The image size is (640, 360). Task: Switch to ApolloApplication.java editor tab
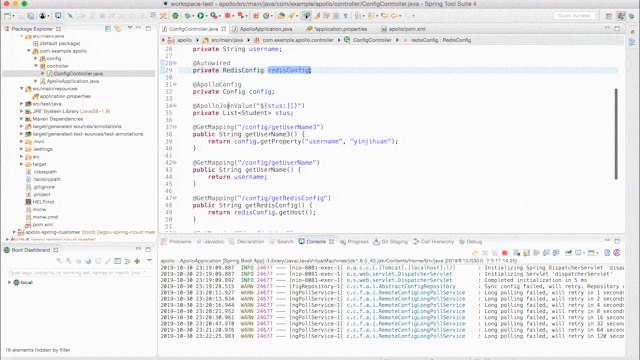tap(266, 29)
